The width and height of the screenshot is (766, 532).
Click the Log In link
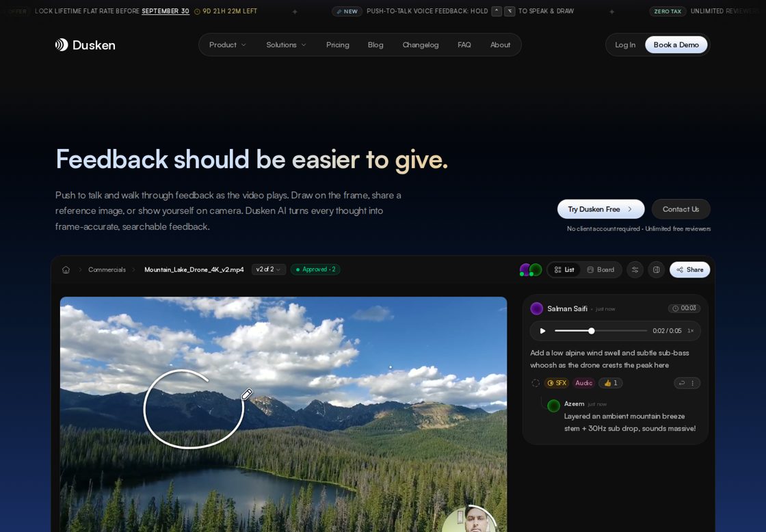pyautogui.click(x=625, y=45)
